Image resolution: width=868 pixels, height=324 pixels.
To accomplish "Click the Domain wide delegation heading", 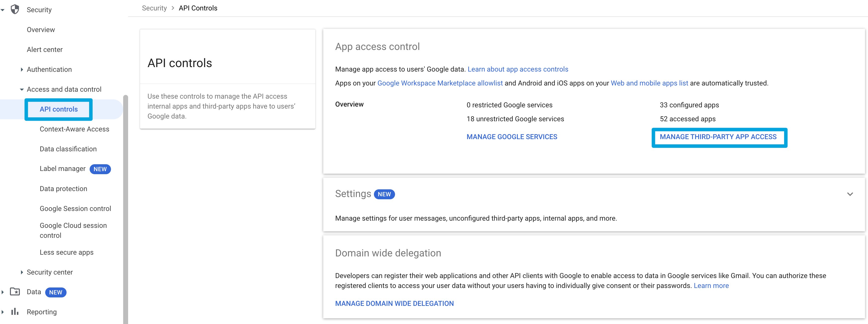I will pyautogui.click(x=388, y=253).
